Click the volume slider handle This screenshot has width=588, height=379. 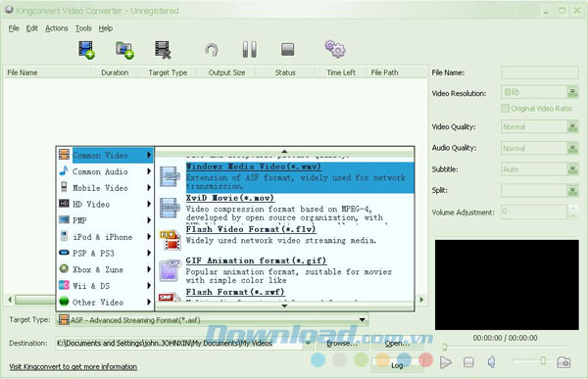[x=543, y=361]
